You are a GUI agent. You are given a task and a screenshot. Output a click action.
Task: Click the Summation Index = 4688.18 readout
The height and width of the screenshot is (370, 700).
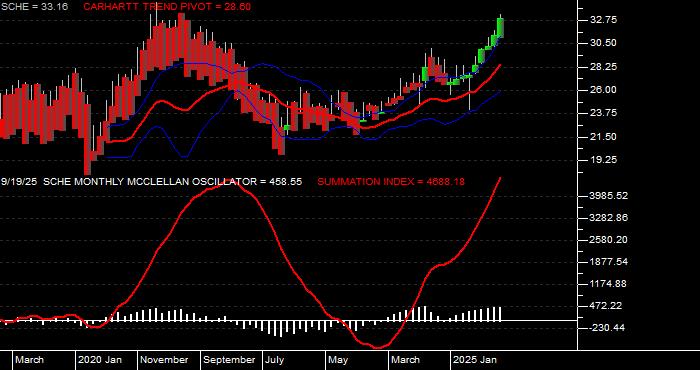pos(391,182)
